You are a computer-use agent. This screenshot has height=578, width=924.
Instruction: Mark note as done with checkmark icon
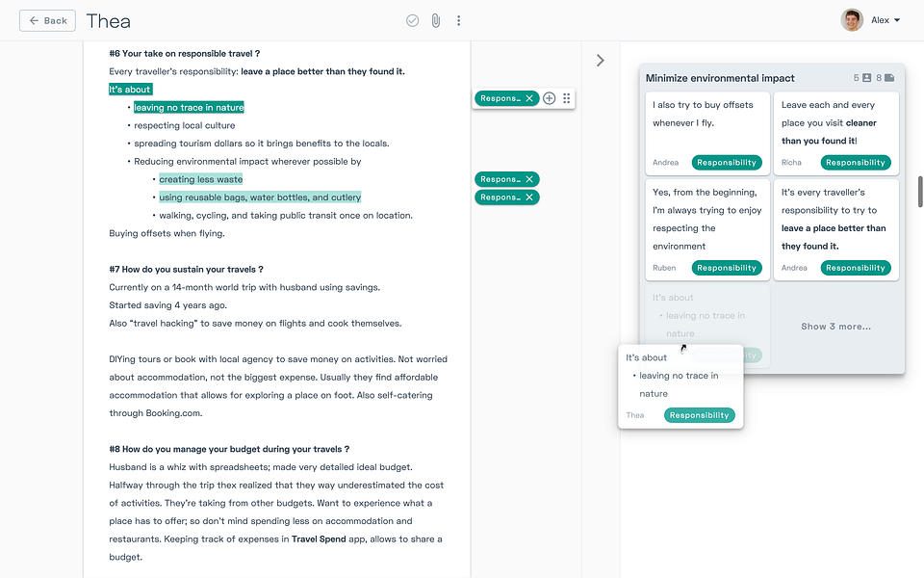[x=413, y=20]
